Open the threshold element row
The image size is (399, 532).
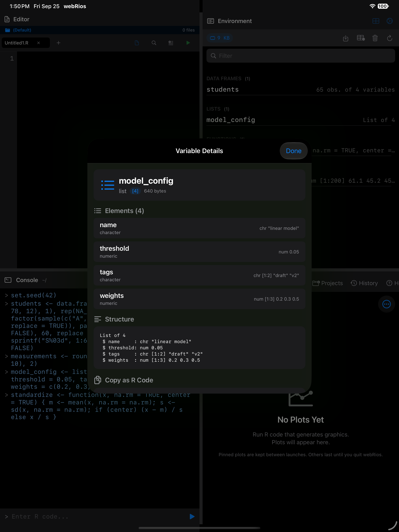199,252
